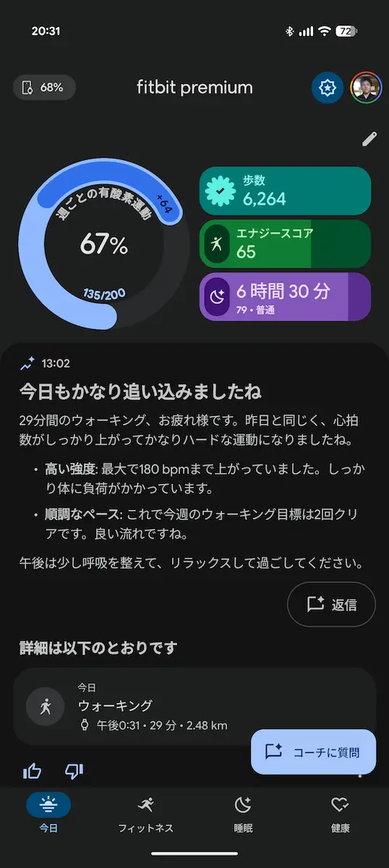Viewport: 389px width, 868px height.
Task: Tap the コーチに質問 button
Action: (x=314, y=752)
